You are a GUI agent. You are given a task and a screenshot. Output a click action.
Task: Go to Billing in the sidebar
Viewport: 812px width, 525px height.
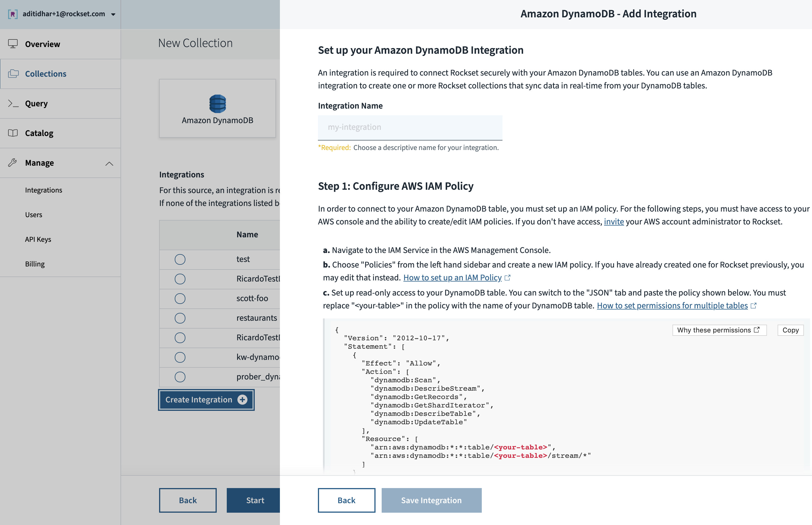pyautogui.click(x=35, y=264)
